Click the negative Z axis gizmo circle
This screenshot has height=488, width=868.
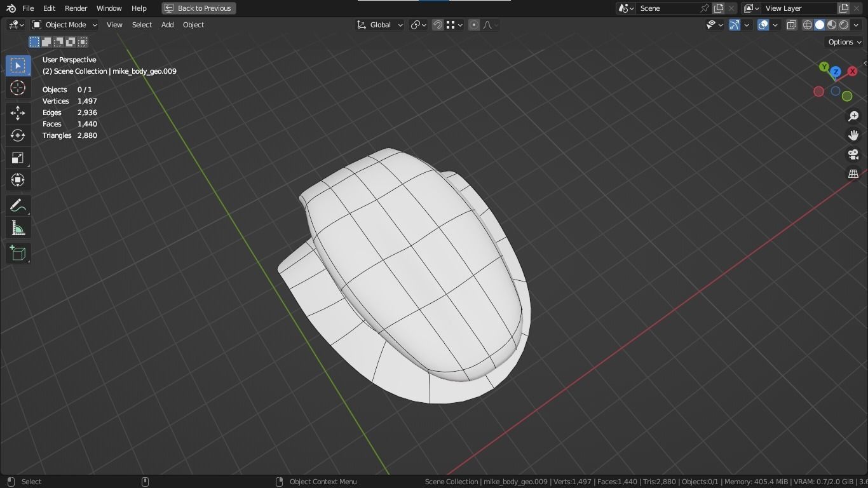pyautogui.click(x=836, y=91)
